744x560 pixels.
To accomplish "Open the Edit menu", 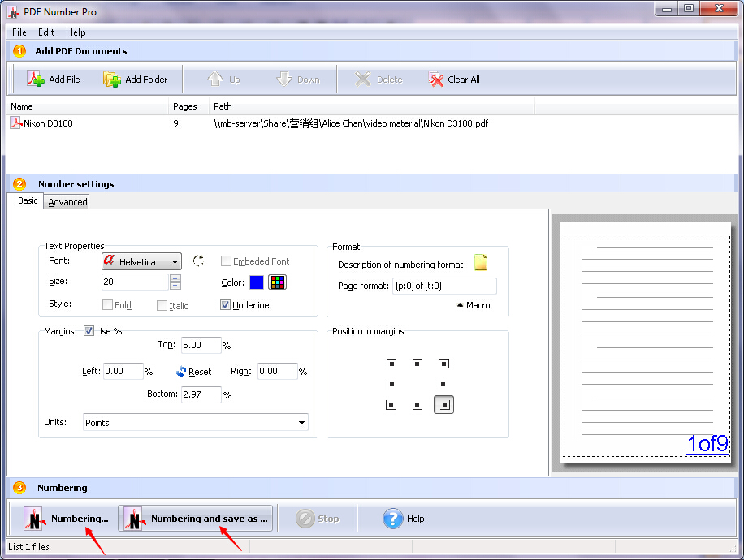I will point(46,32).
